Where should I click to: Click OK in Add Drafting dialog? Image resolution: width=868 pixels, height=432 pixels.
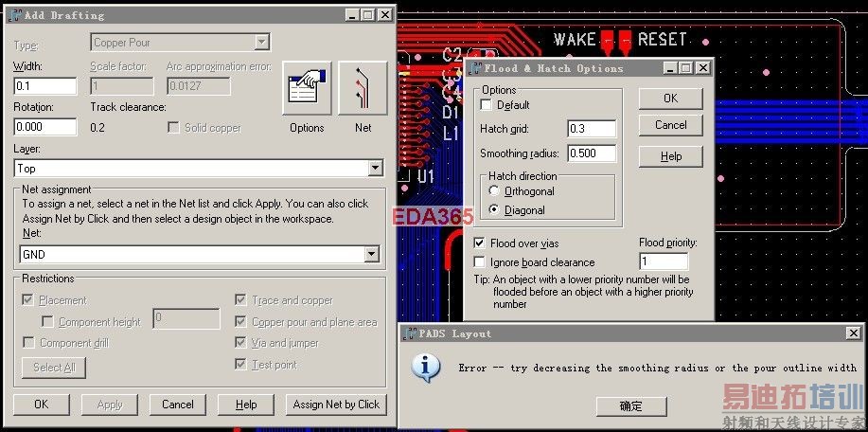[x=42, y=405]
